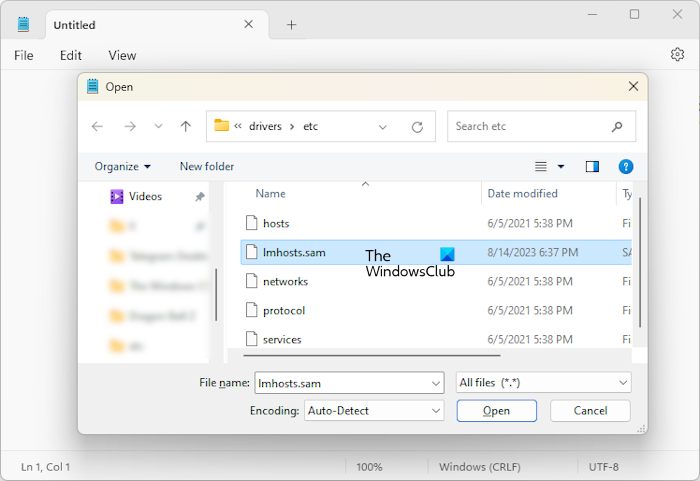The image size is (700, 481).
Task: Click the Back navigation arrow
Action: 97,127
